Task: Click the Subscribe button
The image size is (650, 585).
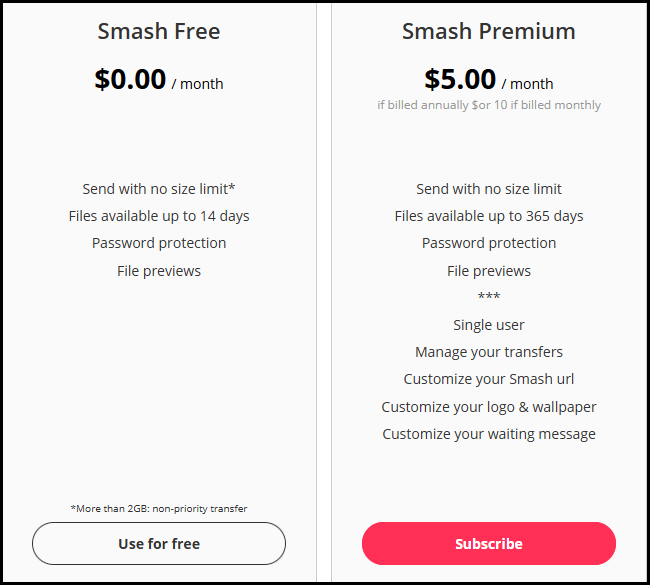Action: point(488,543)
